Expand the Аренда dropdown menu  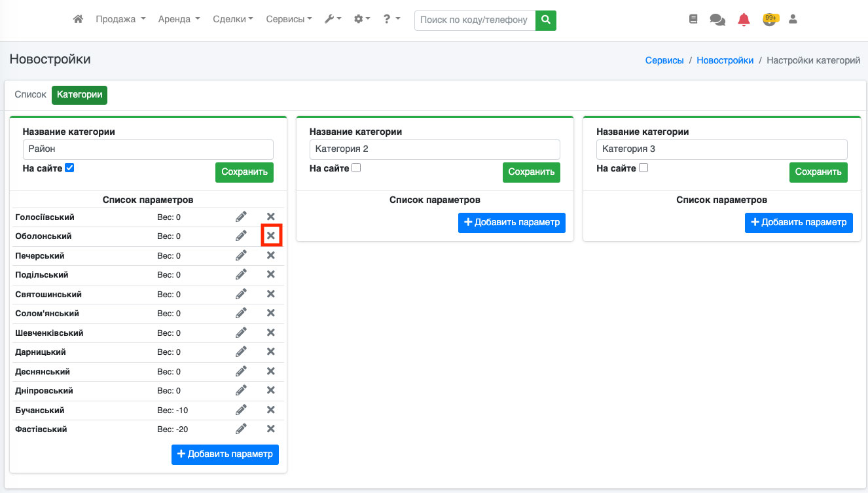pyautogui.click(x=179, y=20)
